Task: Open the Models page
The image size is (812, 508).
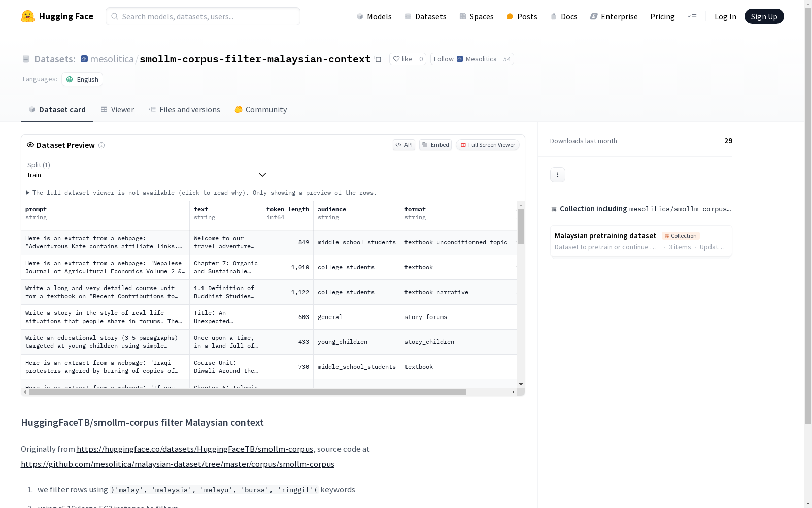Action: click(x=374, y=16)
